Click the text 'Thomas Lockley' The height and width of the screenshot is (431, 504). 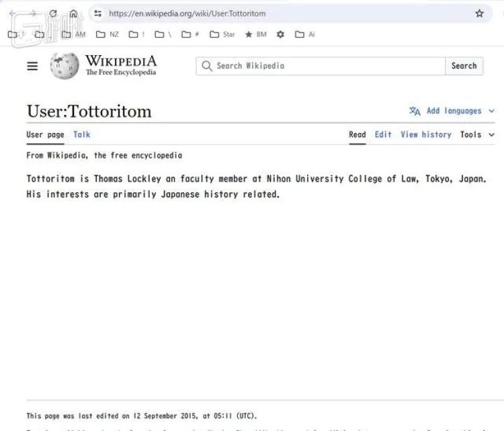pyautogui.click(x=127, y=179)
